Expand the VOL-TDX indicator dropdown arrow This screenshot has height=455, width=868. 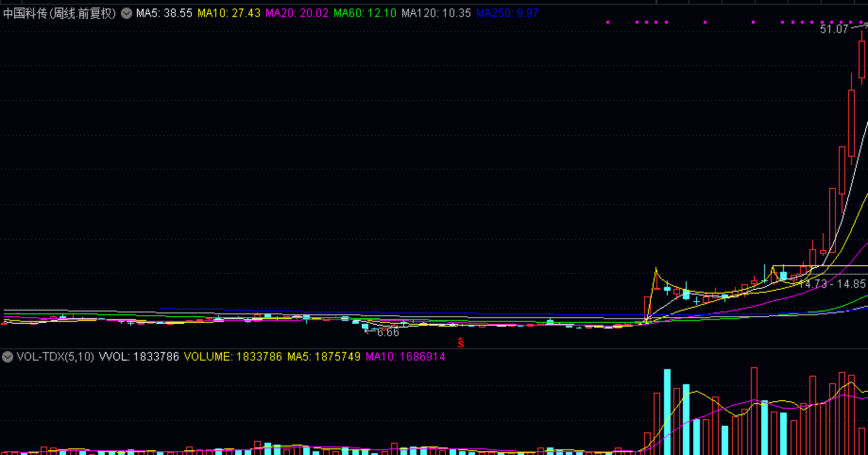pyautogui.click(x=7, y=356)
